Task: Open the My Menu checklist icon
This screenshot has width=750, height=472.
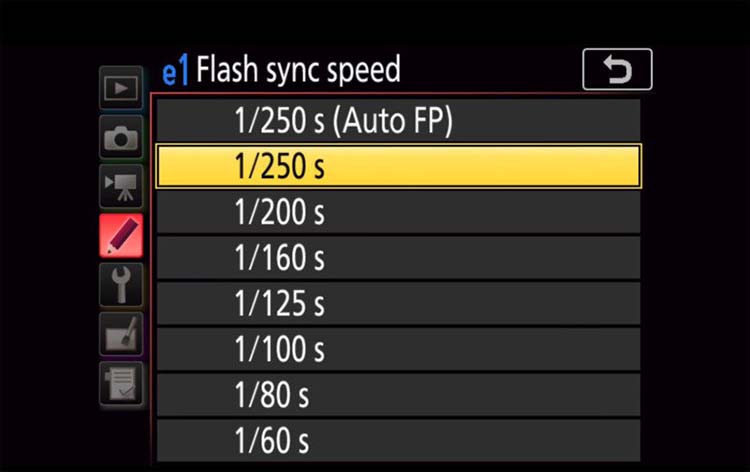Action: [x=121, y=384]
